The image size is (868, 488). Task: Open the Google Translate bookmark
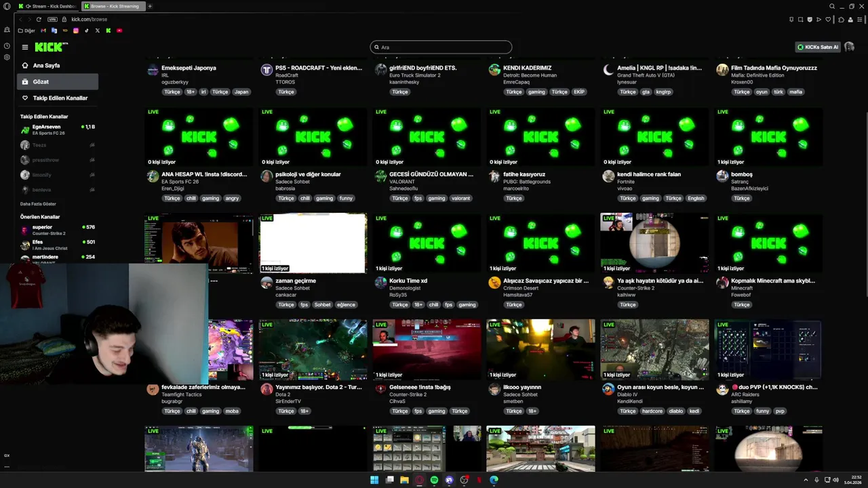54,30
